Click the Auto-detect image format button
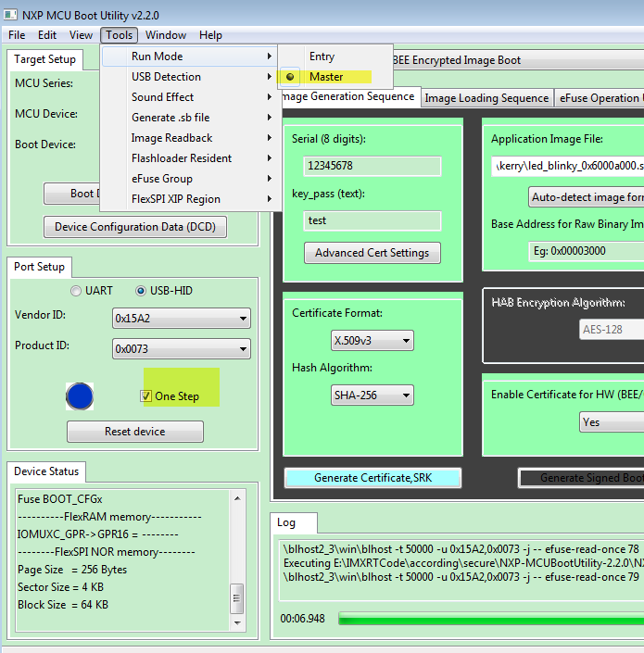644x653 pixels. tap(587, 197)
